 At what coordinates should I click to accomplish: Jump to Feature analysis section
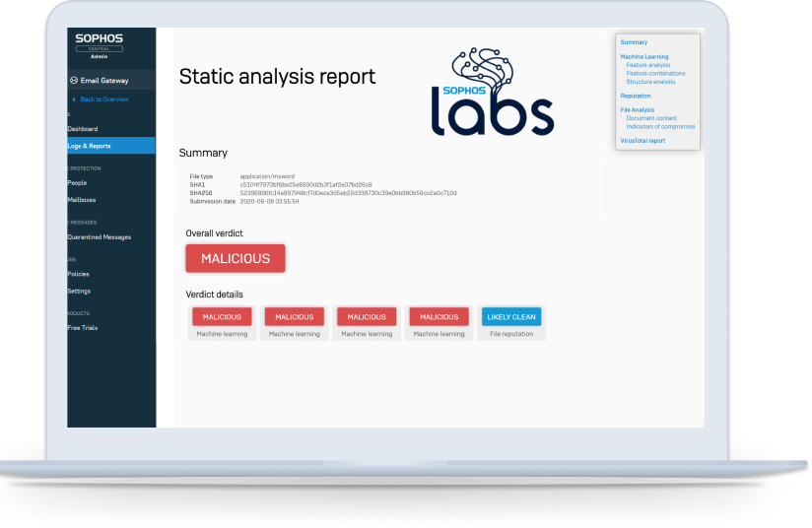click(647, 65)
